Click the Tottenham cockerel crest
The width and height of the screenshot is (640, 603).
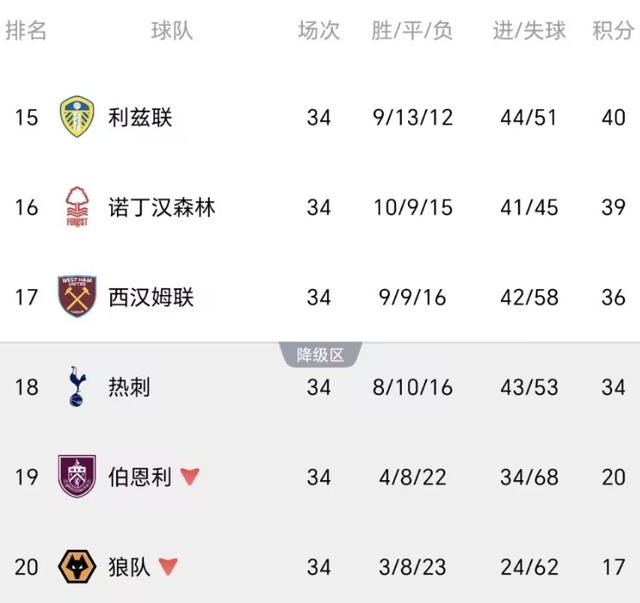tap(76, 387)
